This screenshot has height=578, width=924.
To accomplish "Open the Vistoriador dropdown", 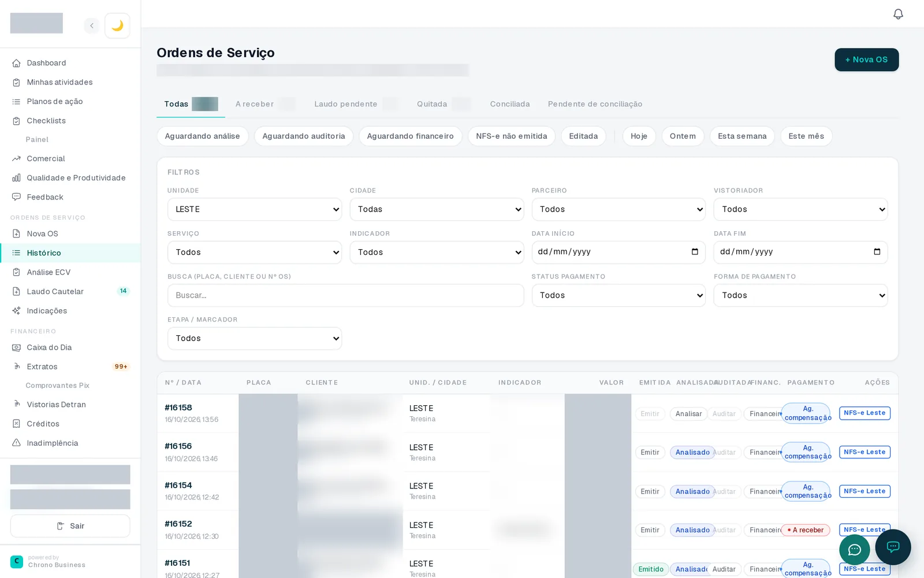I will point(800,209).
